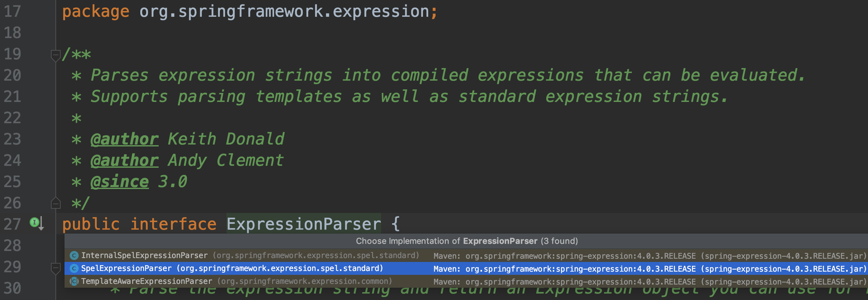Select InternalSpelExpressionParser from the implementation list
Screen dimensions: 868x300
(144, 255)
